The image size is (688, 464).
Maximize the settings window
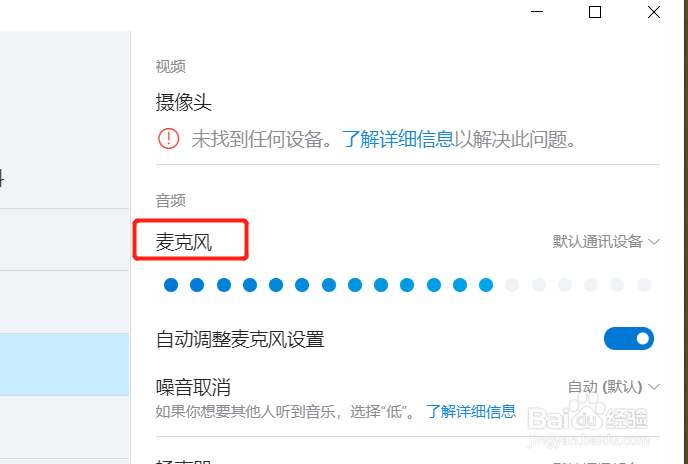point(595,12)
